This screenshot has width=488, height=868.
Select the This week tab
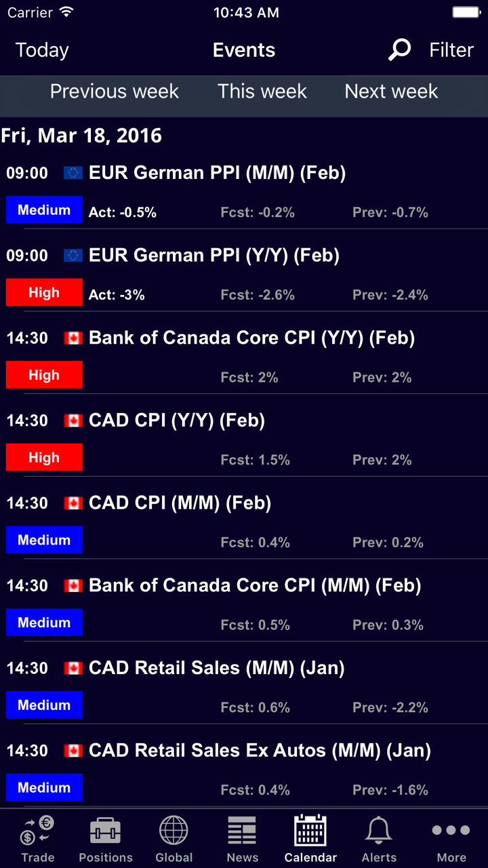click(262, 92)
